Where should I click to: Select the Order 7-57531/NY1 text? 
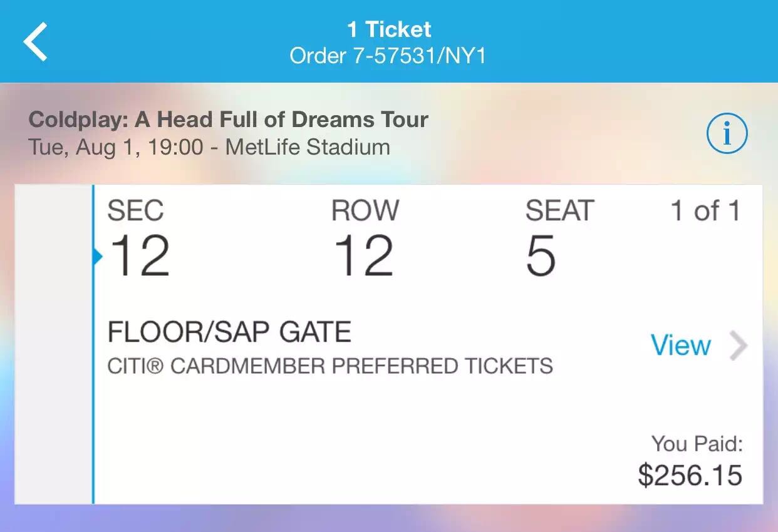click(388, 56)
